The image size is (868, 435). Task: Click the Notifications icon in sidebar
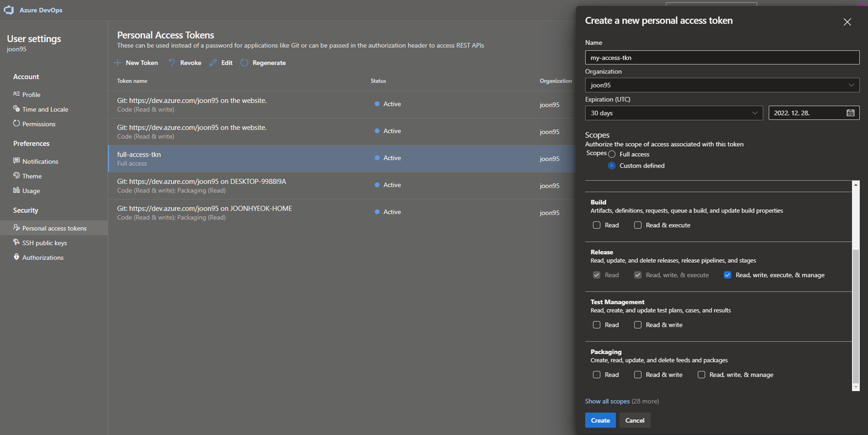pyautogui.click(x=16, y=161)
